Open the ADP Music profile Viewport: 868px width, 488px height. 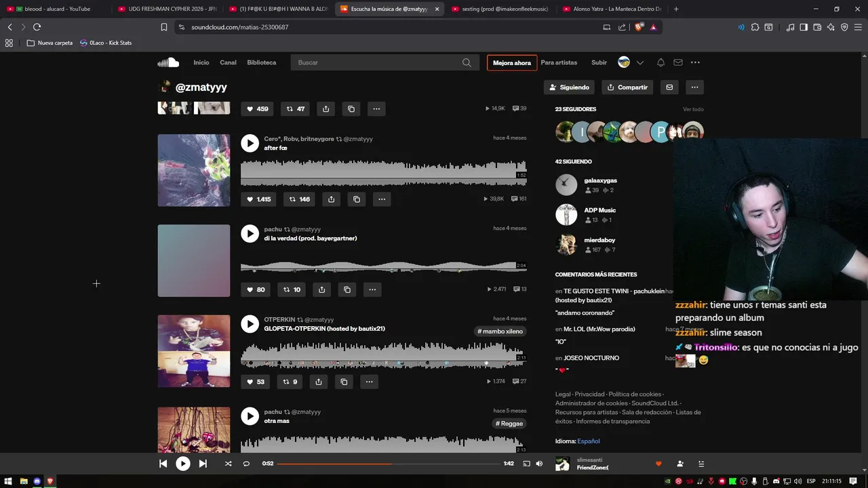tap(599, 210)
